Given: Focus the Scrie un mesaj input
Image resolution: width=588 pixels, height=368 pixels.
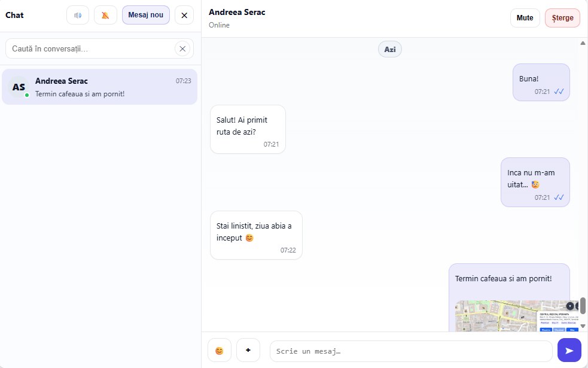Looking at the screenshot, I should pyautogui.click(x=411, y=351).
